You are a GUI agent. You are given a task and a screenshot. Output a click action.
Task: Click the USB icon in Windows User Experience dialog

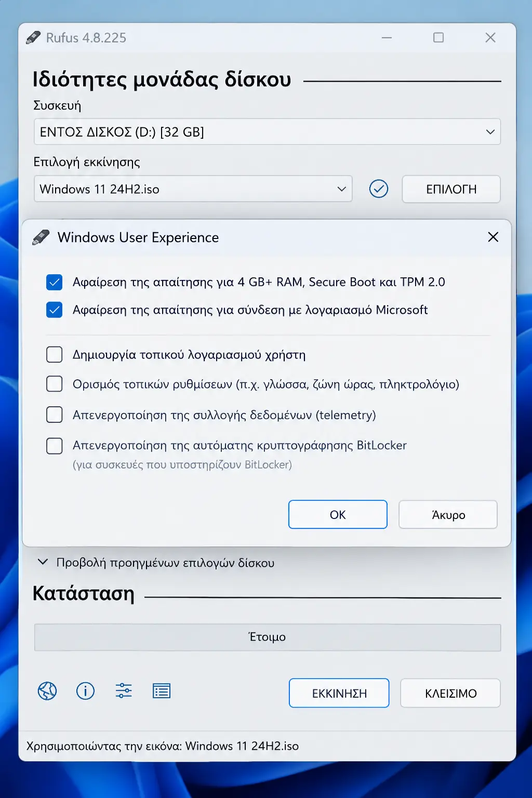click(x=41, y=237)
